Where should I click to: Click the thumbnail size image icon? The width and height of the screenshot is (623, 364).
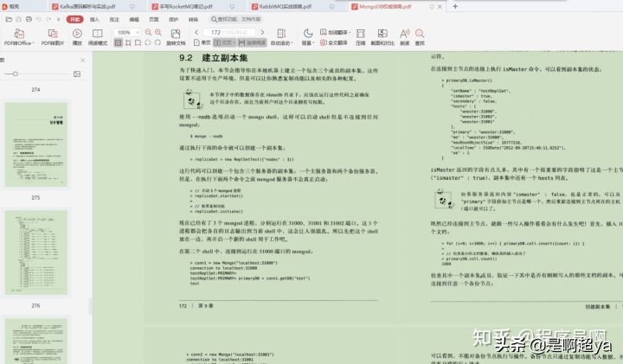pos(77,73)
